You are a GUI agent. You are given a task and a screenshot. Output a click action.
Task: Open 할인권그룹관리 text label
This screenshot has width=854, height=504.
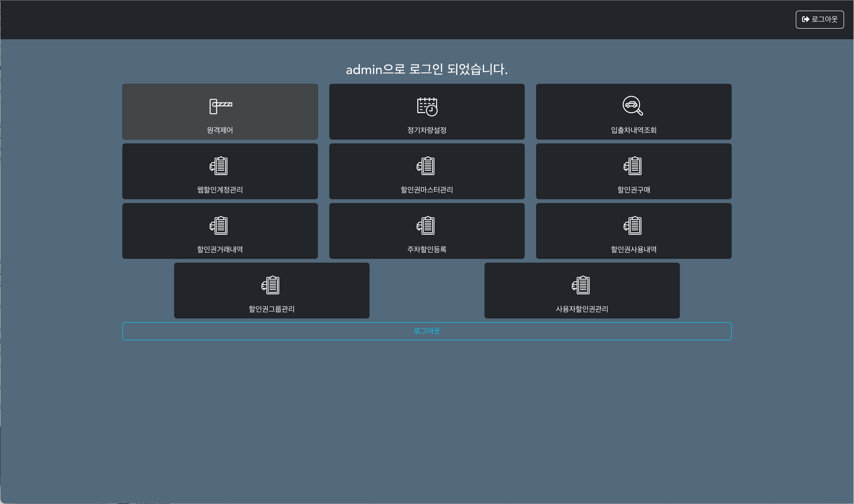pyautogui.click(x=272, y=309)
